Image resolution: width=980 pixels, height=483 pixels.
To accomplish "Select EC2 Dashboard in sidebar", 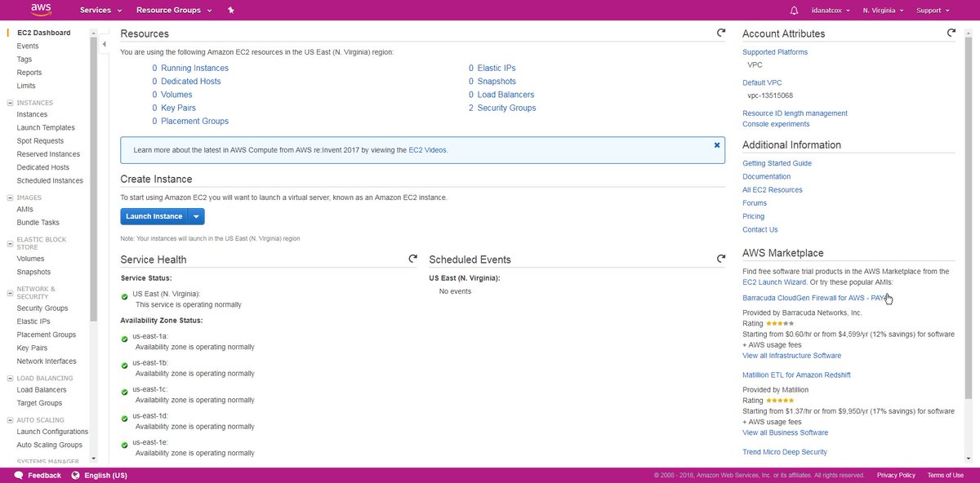I will (43, 33).
